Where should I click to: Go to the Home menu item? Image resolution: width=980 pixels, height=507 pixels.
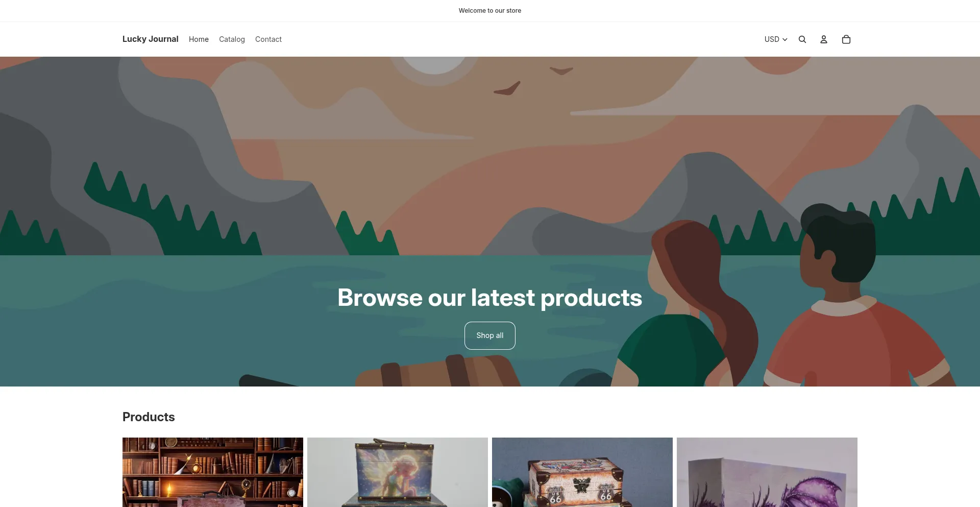[199, 39]
